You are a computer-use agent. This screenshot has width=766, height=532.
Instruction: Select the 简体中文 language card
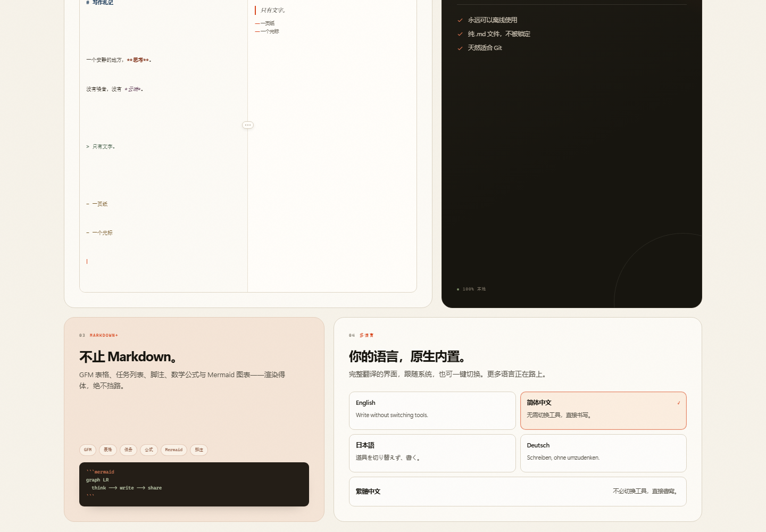coord(603,411)
